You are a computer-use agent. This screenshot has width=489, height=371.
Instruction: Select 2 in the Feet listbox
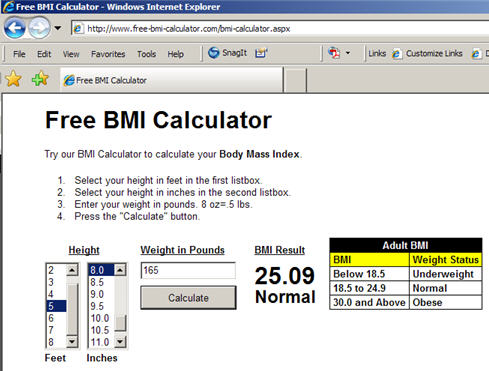(56, 270)
